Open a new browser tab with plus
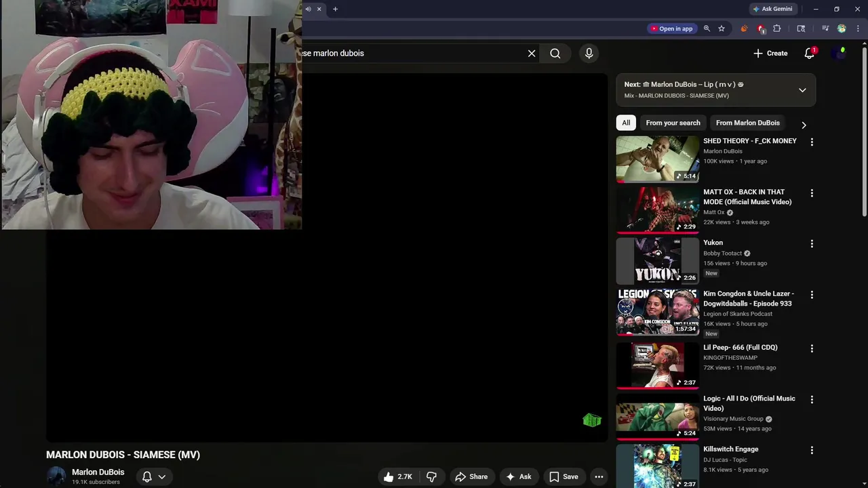 335,9
